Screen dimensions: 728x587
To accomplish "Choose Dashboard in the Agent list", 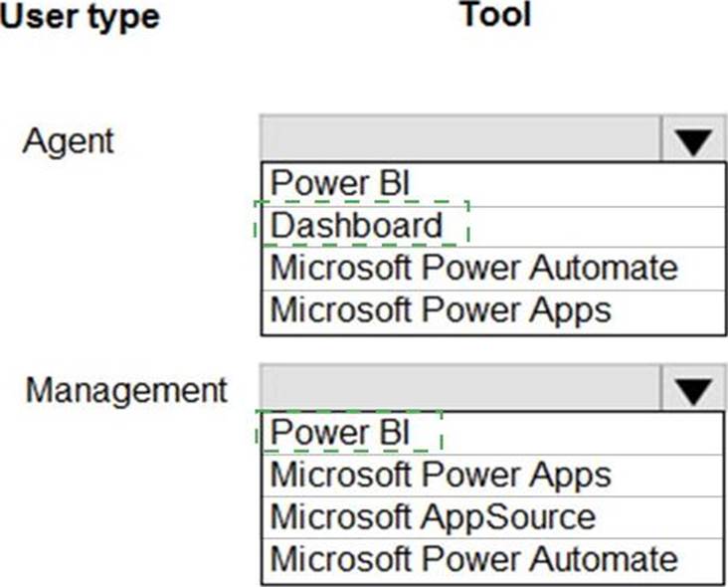I will 356,226.
